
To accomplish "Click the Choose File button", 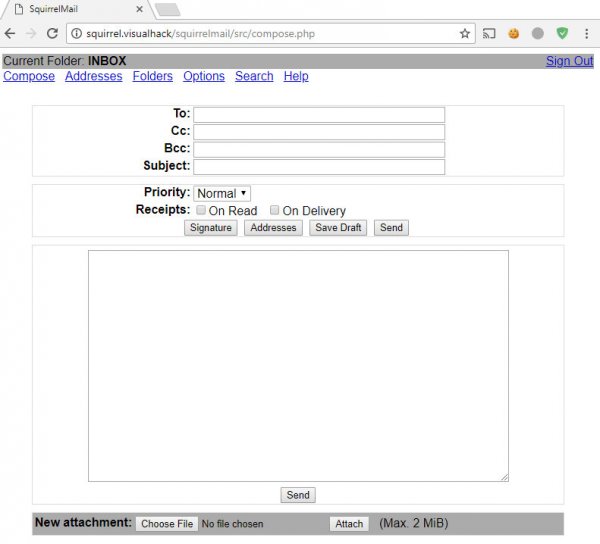I will click(x=166, y=524).
